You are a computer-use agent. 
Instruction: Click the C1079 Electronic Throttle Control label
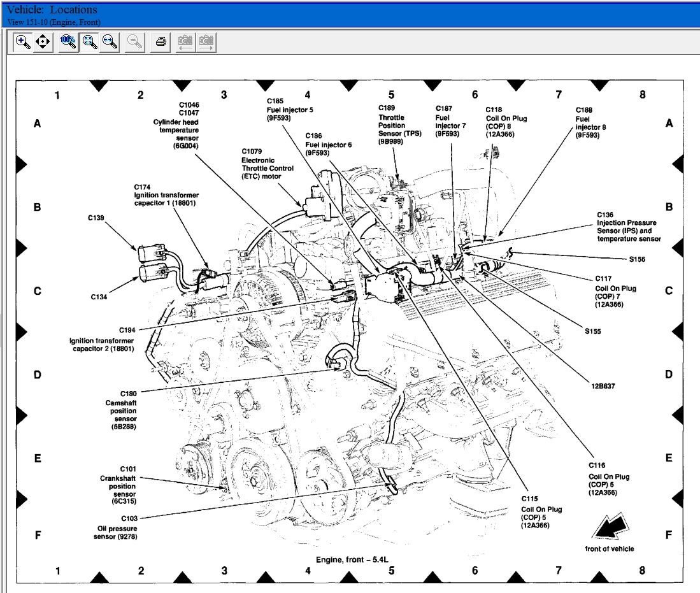268,164
